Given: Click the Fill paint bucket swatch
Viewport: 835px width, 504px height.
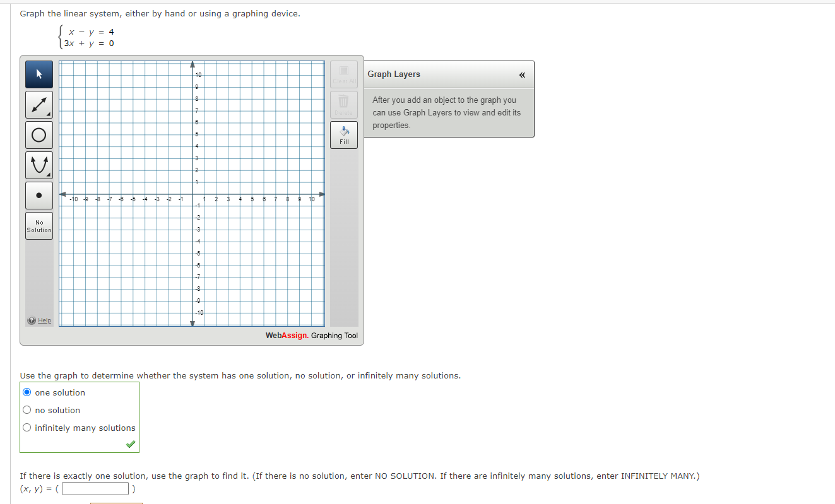Looking at the screenshot, I should [343, 131].
